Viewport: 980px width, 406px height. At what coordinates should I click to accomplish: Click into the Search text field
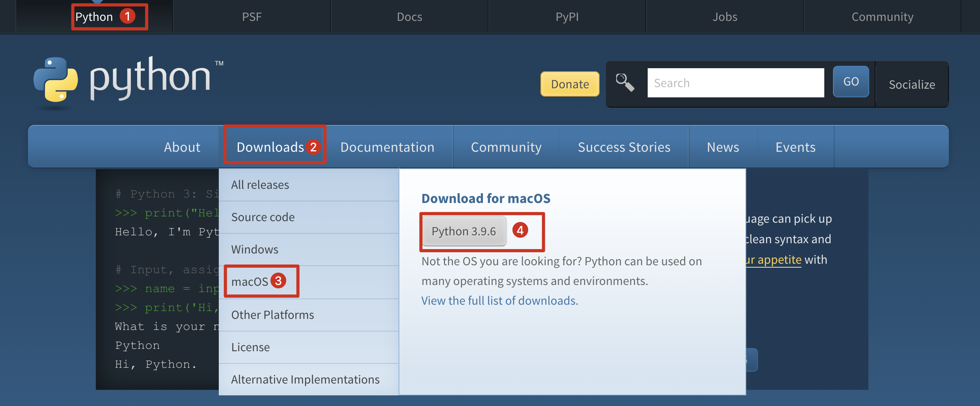736,83
